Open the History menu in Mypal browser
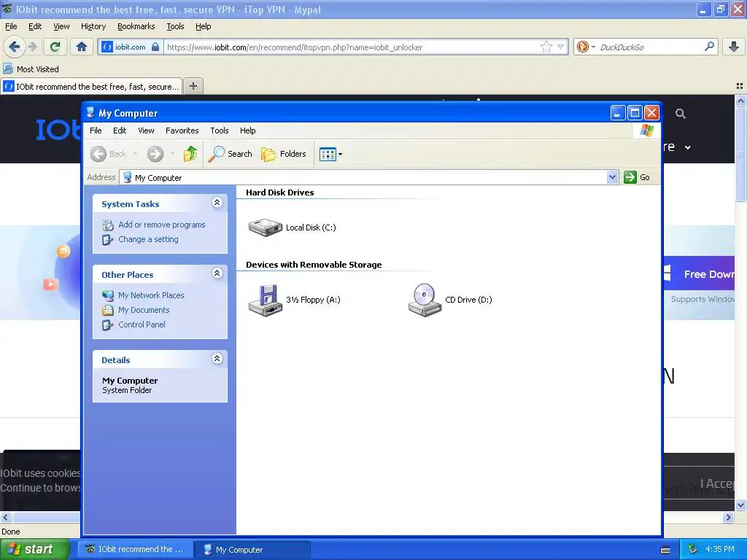Image resolution: width=747 pixels, height=560 pixels. coord(93,27)
